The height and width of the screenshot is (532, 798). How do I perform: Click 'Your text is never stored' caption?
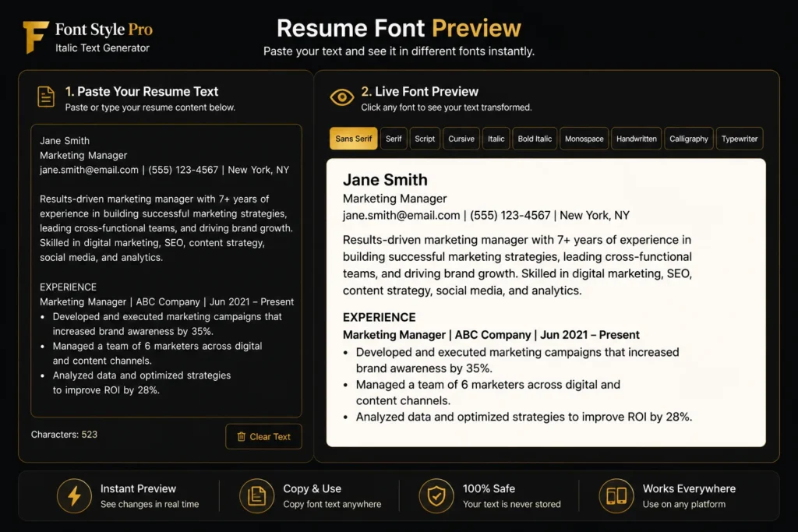coord(511,504)
